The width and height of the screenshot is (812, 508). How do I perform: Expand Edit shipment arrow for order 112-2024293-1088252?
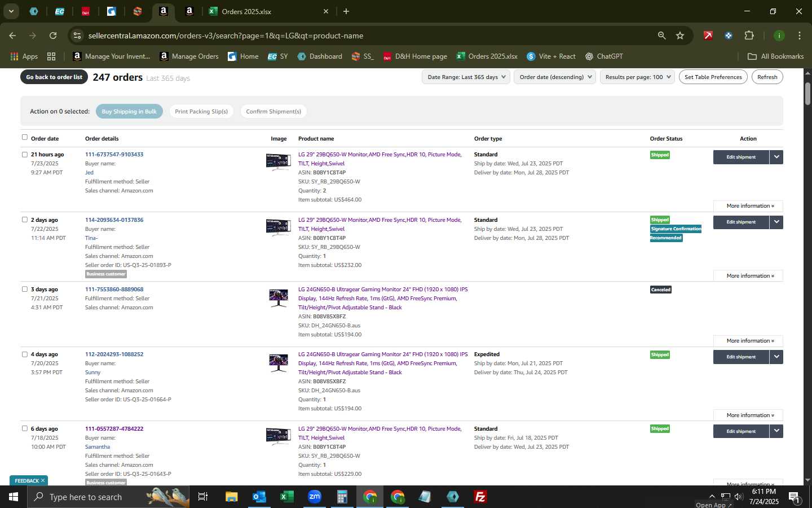tap(776, 357)
